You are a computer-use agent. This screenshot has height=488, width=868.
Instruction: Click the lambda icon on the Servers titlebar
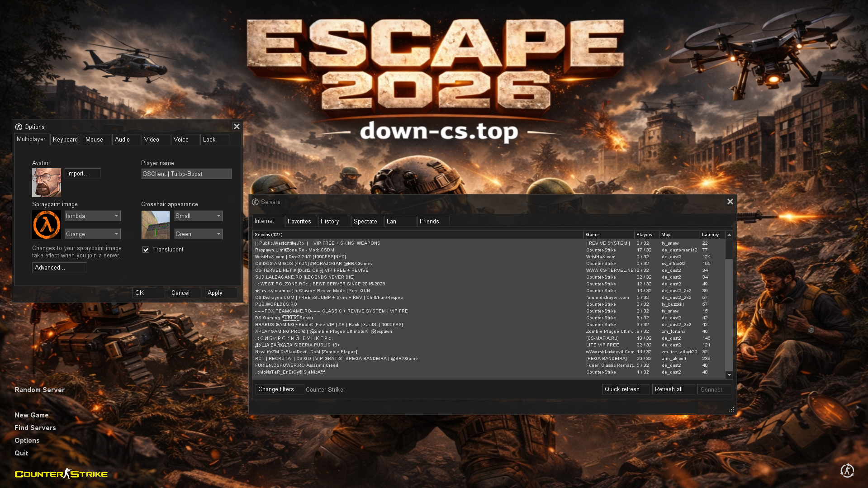[256, 202]
